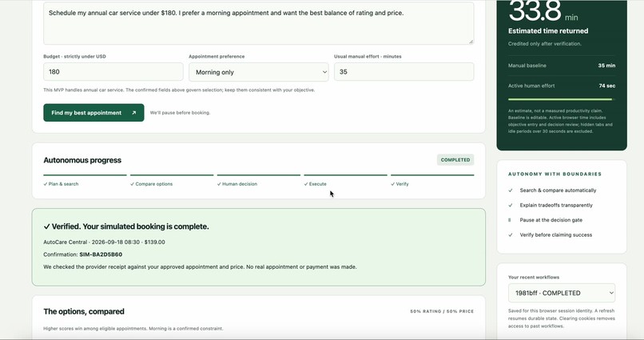Screen dimensions: 644x340
Task: Click the COMPLETED status badge
Action: 455,160
